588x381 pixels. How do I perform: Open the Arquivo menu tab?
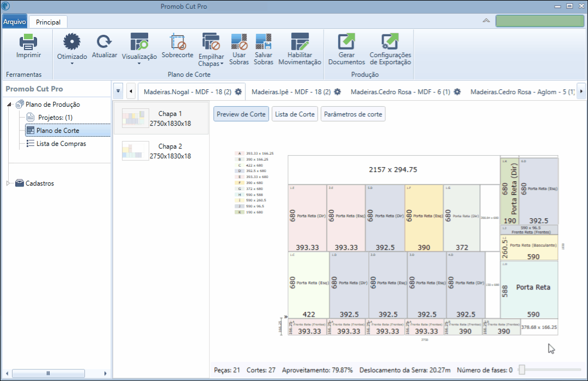coord(15,22)
